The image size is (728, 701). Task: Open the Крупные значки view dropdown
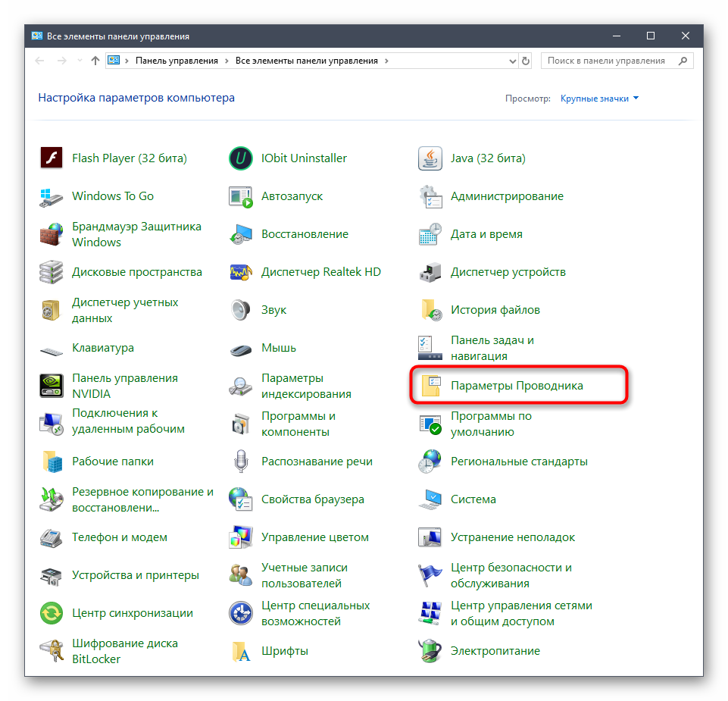point(599,99)
